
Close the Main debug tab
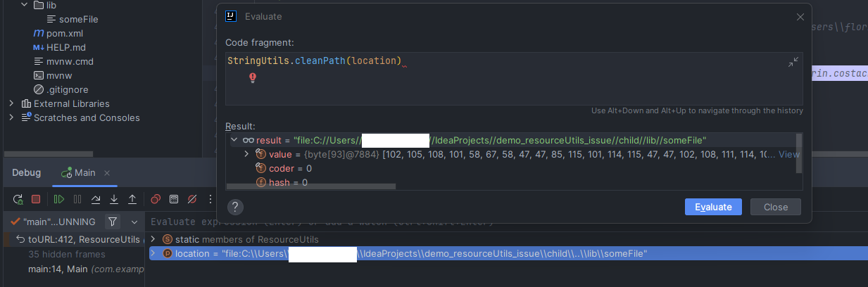pyautogui.click(x=107, y=173)
